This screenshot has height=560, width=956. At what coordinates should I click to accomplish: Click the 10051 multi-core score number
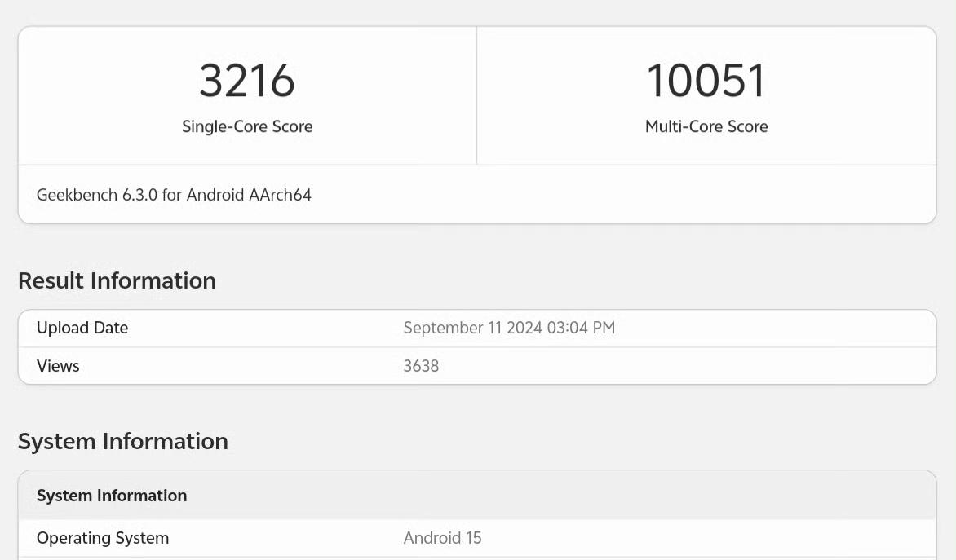pyautogui.click(x=706, y=81)
